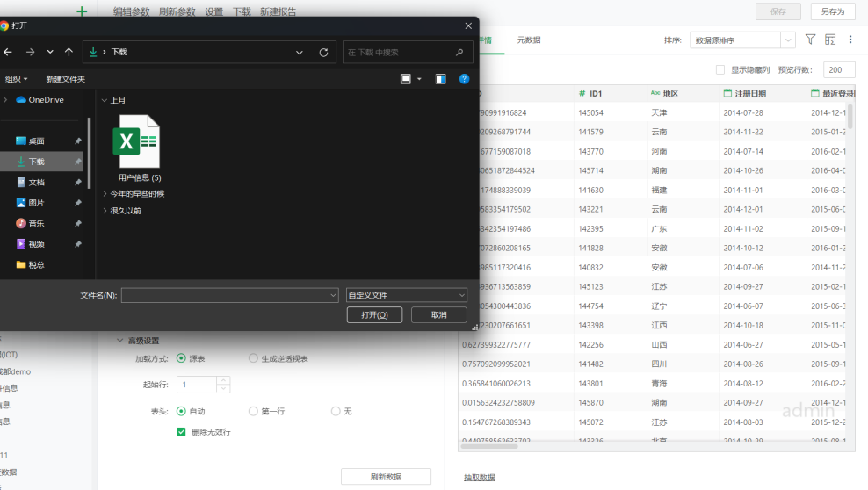Screen dimensions: 868x490
Task: Select 生成逆透视表 loading mode
Action: [253, 358]
